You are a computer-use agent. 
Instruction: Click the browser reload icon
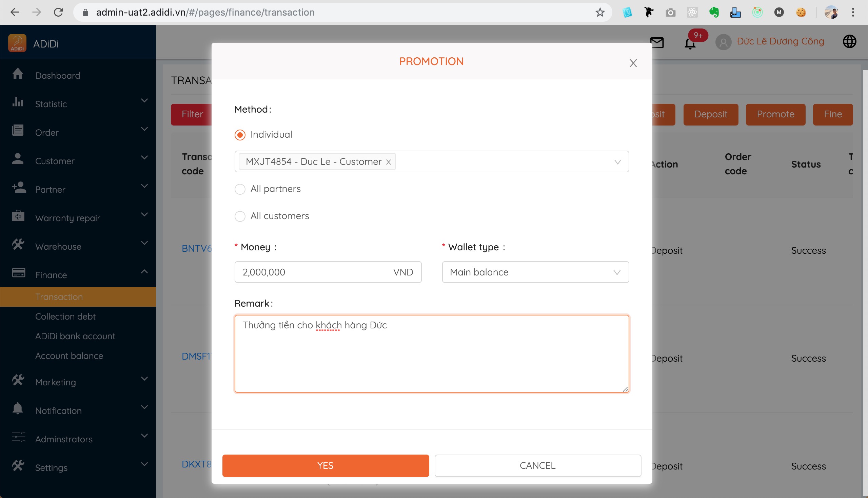click(x=58, y=12)
